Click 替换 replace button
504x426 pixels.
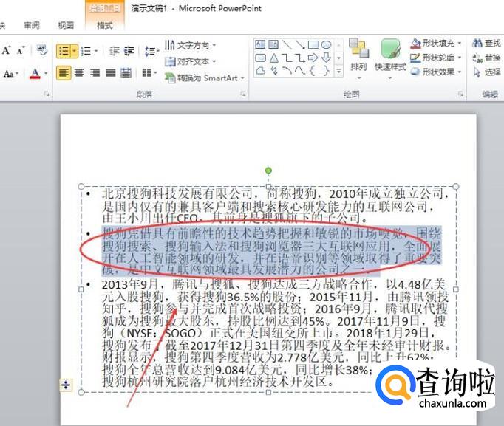point(487,58)
